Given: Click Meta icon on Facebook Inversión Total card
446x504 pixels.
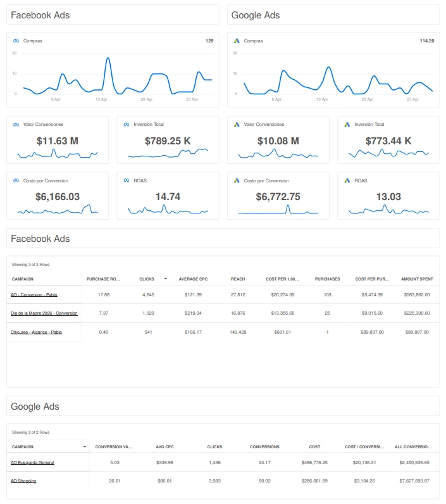Looking at the screenshot, I should point(127,124).
